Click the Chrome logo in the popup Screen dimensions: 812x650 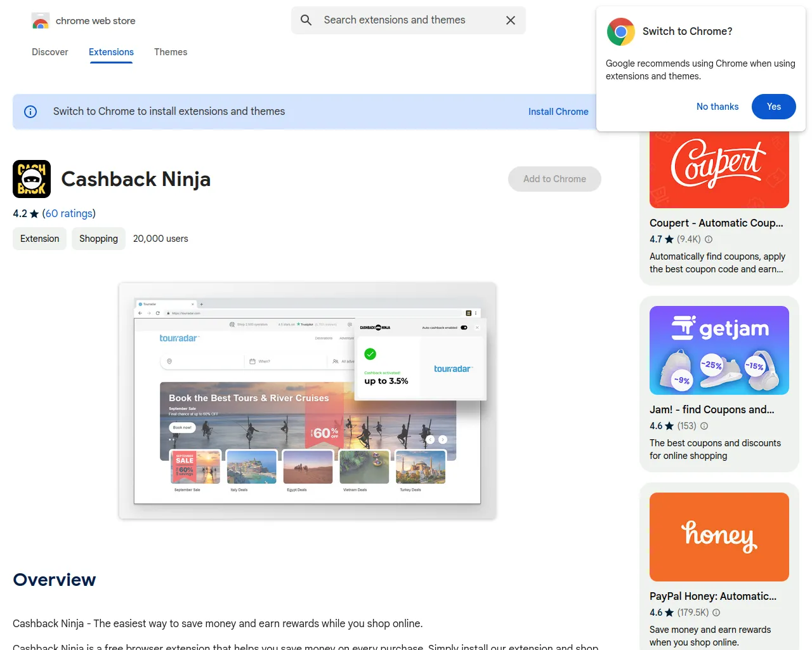620,32
